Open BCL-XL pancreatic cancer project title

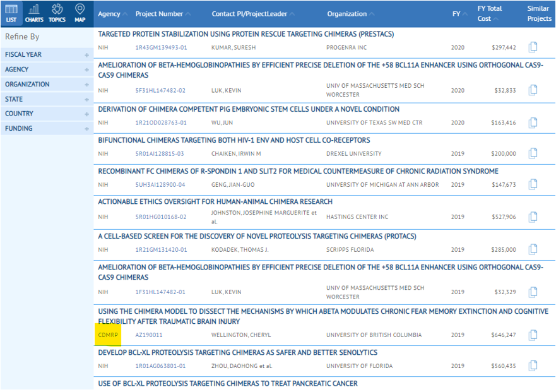pyautogui.click(x=228, y=384)
